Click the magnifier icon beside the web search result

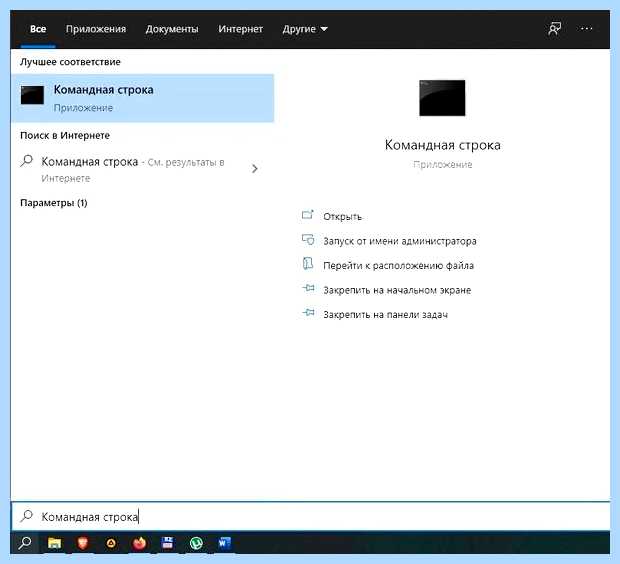[x=26, y=161]
